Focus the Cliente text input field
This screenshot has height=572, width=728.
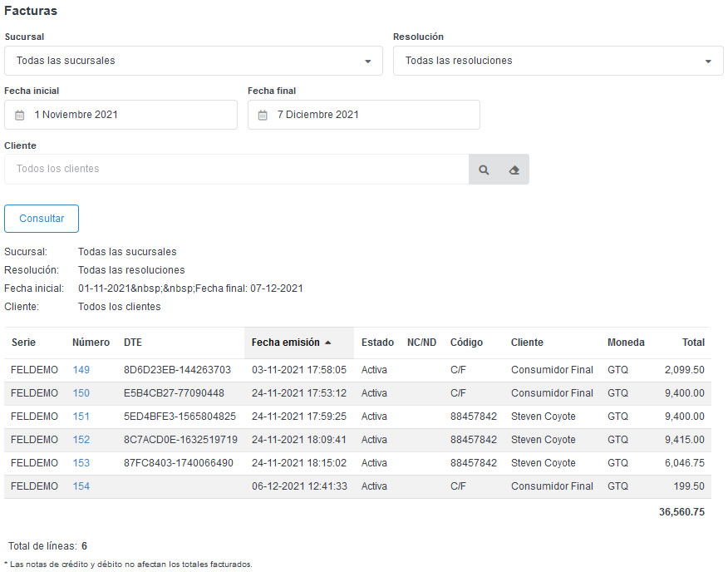(x=237, y=170)
